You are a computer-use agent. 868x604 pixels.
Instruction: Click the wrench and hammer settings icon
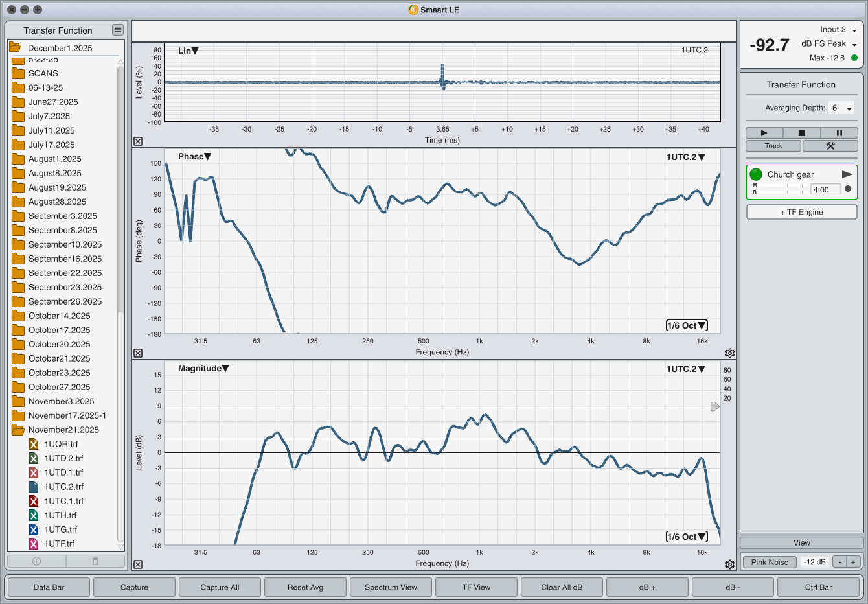(x=830, y=146)
